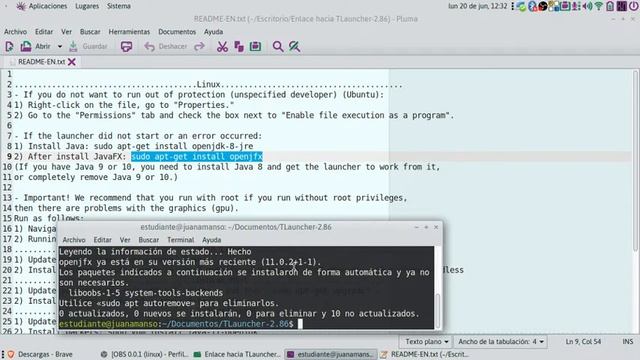Click the power shutdown tray icon
The image size is (640, 360).
[x=633, y=6]
